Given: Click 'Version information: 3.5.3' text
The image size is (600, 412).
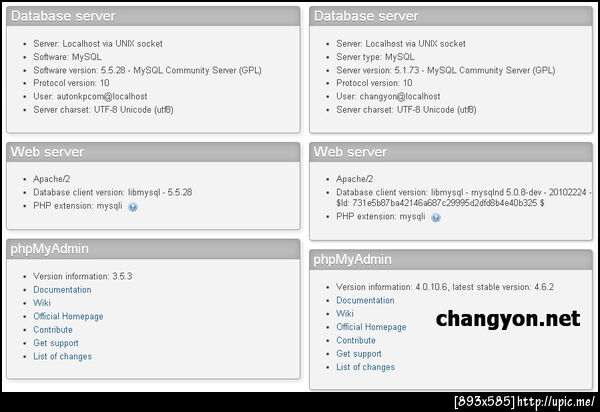Looking at the screenshot, I should 83,276.
